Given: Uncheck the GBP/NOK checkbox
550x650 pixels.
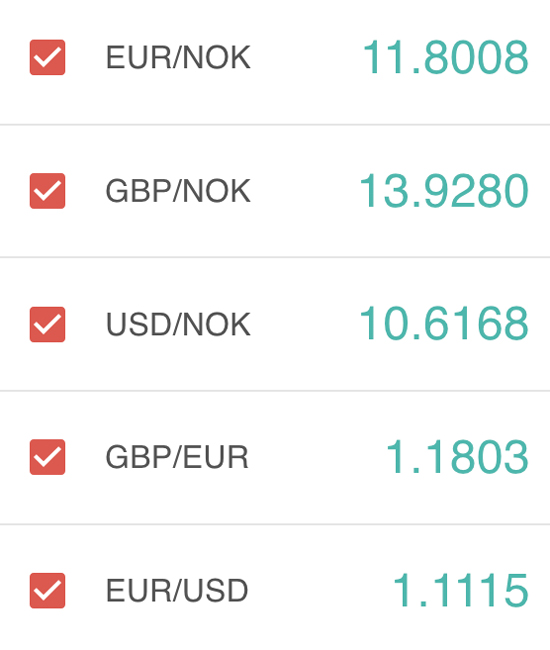Looking at the screenshot, I should 47,191.
